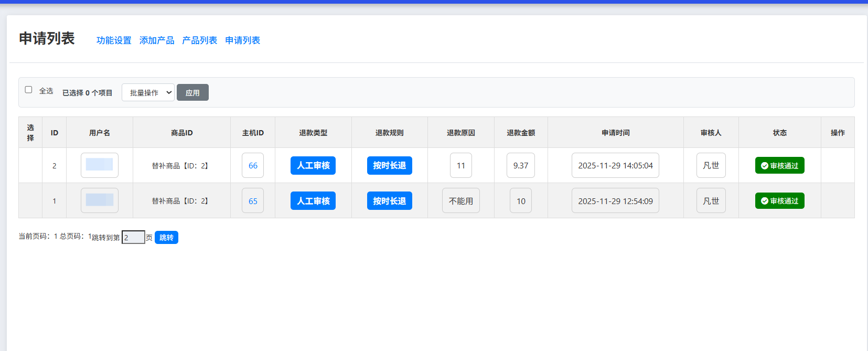The width and height of the screenshot is (868, 351).
Task: Open the 功能设置 tab
Action: [114, 40]
